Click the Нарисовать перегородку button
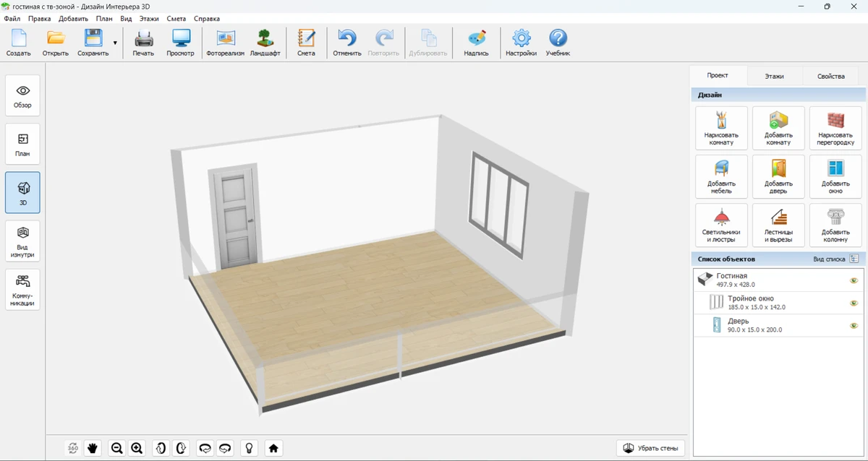Screen dimensions: 868x461 coord(835,128)
